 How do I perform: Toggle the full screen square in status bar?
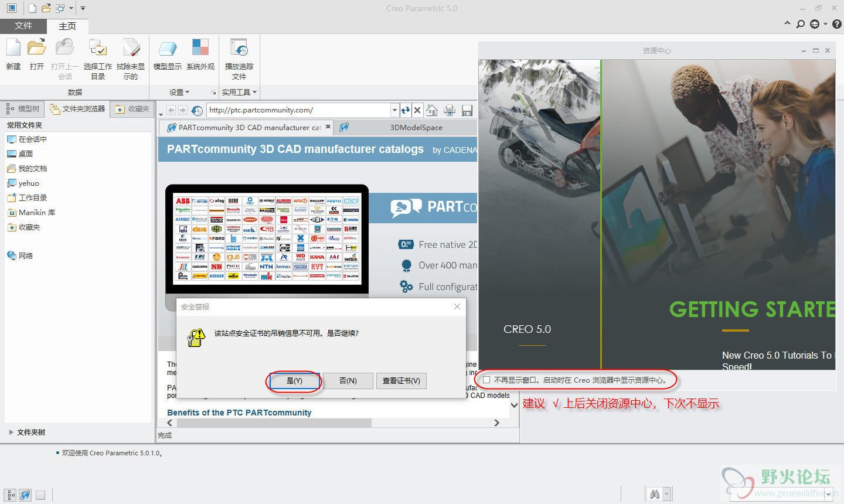(x=40, y=495)
